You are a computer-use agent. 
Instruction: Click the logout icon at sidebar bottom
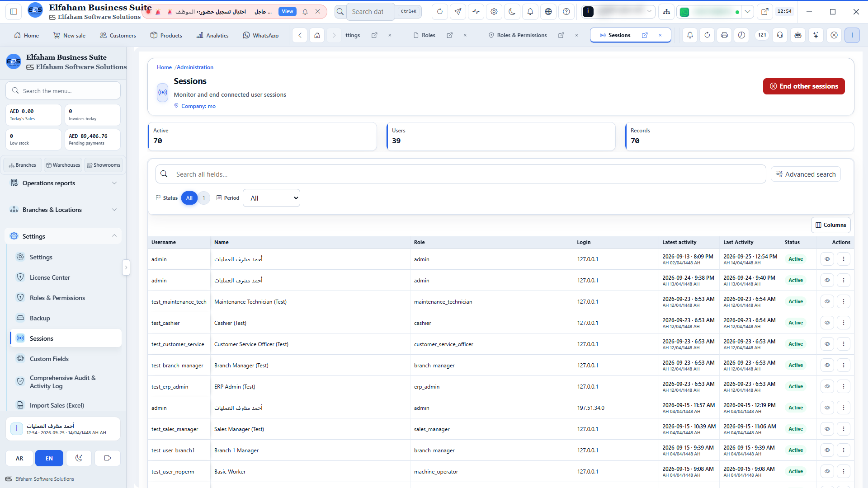(x=108, y=458)
